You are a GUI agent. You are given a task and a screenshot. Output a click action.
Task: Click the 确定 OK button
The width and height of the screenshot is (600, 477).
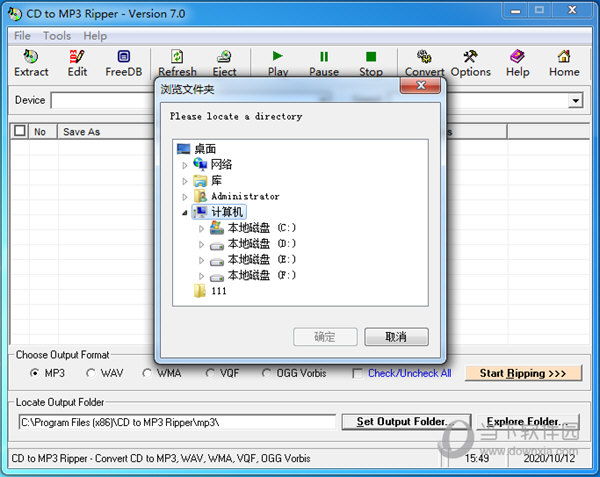[x=325, y=337]
